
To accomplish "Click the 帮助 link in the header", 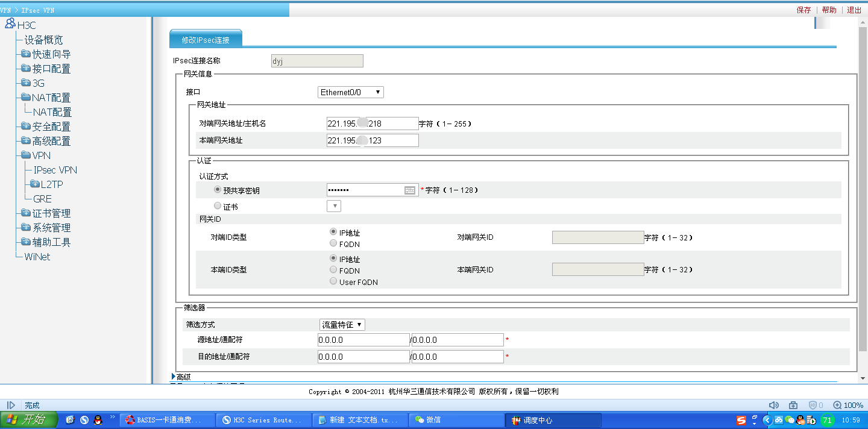I will [829, 10].
